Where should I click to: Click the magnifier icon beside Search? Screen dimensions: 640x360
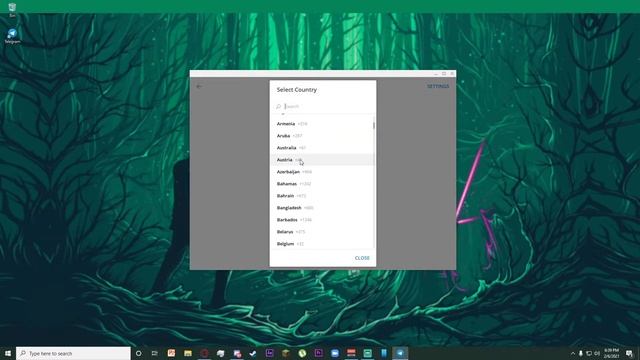click(278, 106)
